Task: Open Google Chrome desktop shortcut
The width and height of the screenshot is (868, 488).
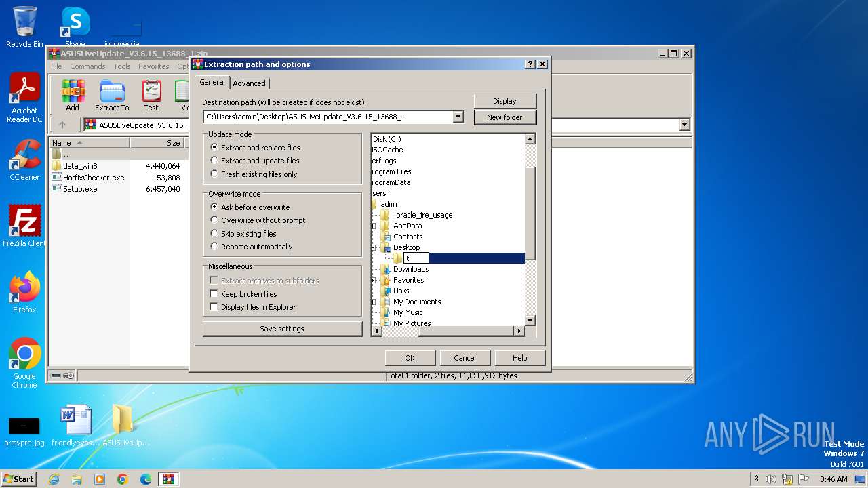Action: point(24,363)
